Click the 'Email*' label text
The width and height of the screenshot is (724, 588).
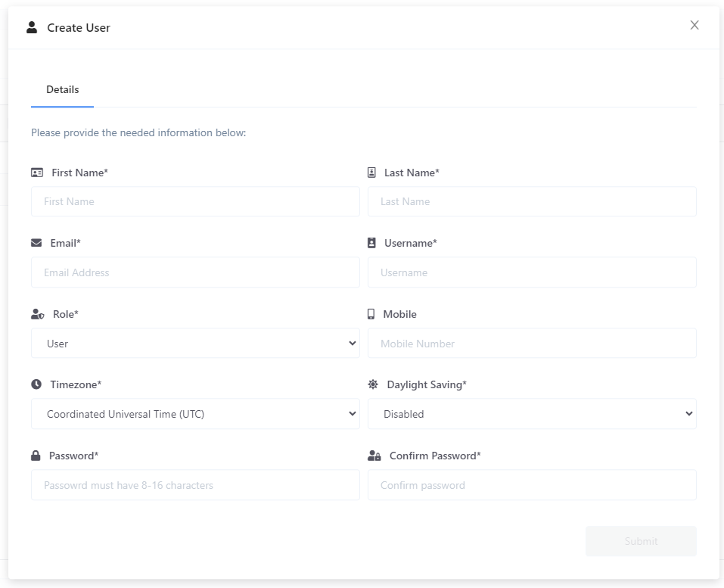click(66, 243)
